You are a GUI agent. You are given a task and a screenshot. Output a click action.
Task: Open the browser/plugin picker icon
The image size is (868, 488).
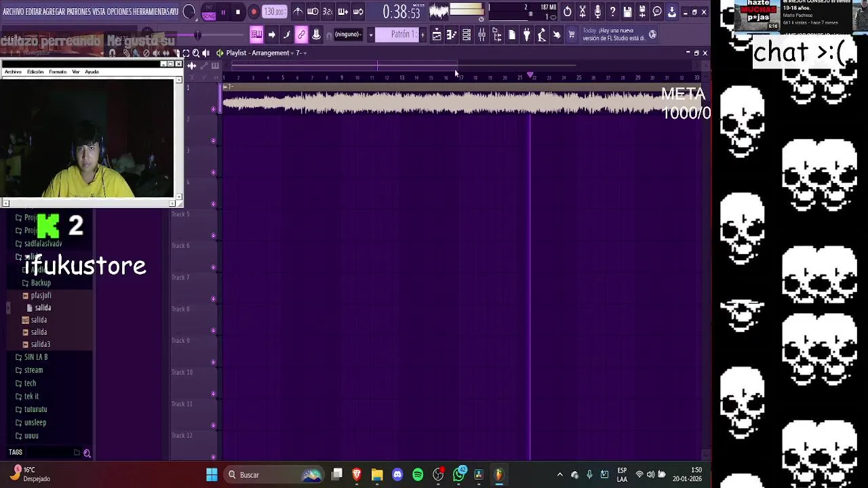[x=497, y=35]
